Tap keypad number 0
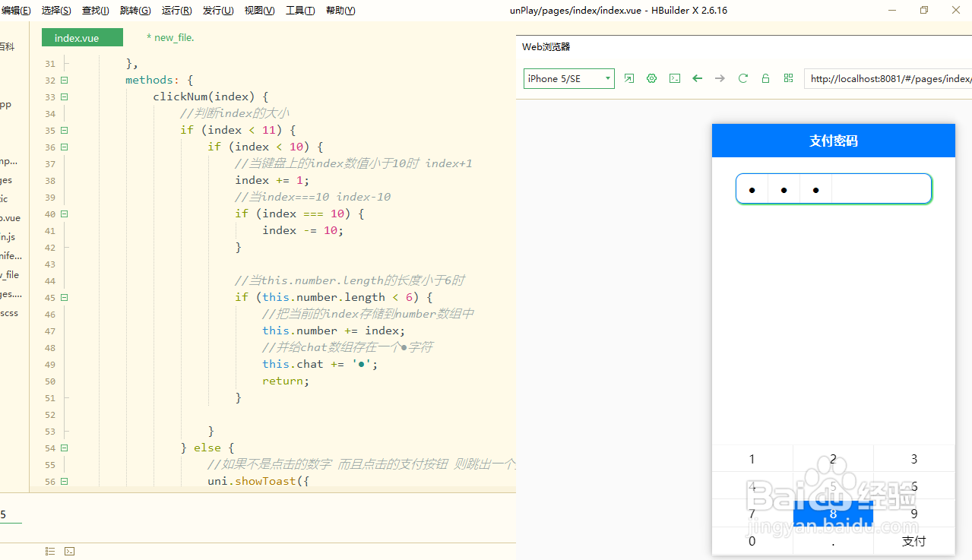 tap(752, 541)
